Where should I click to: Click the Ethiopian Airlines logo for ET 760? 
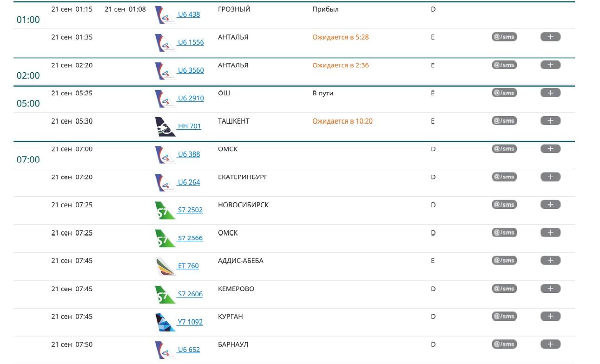click(165, 266)
